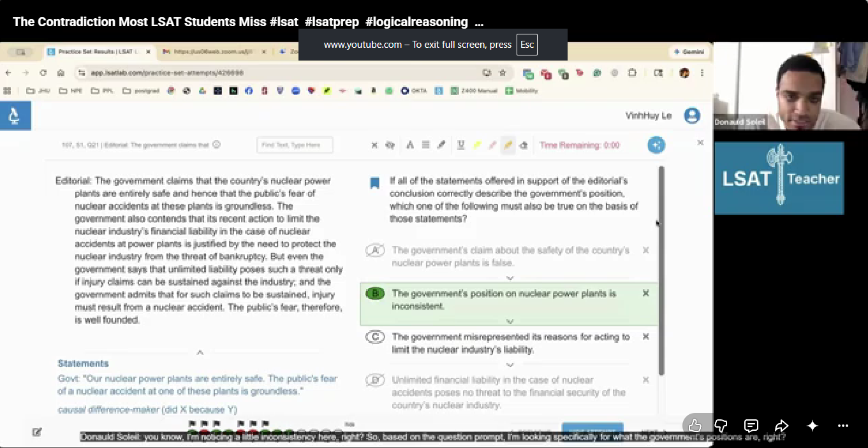Viewport: 868px width, 448px height.
Task: Reload the page in browser
Action: 43,73
